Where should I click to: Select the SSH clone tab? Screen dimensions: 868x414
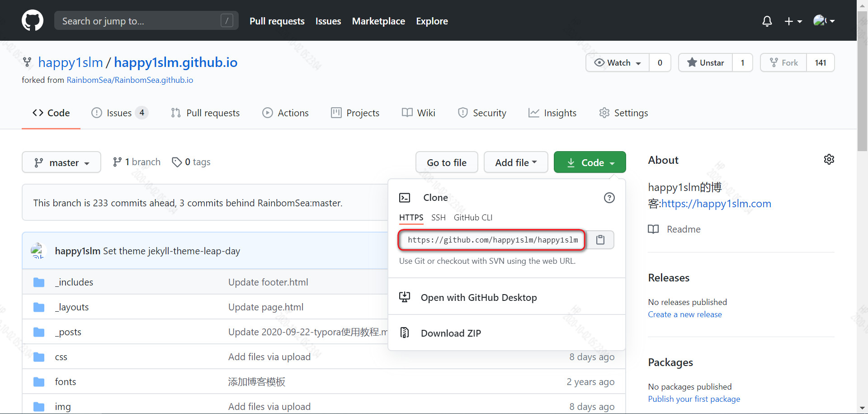pos(439,218)
